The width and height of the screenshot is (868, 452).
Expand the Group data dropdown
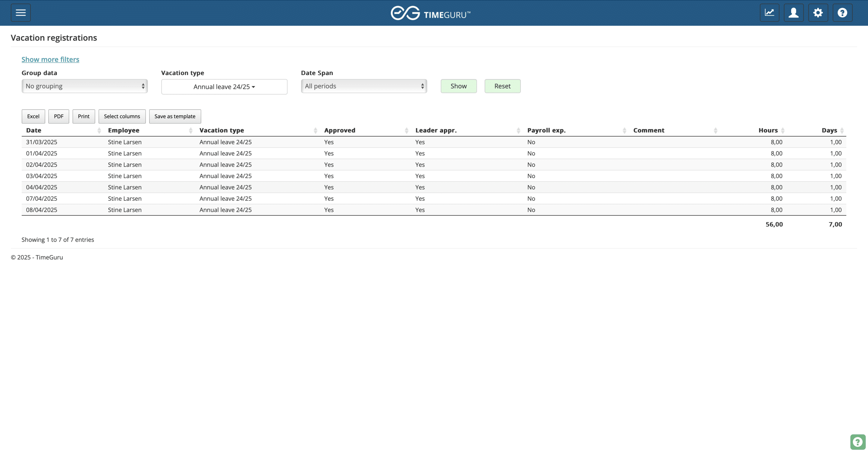click(x=85, y=86)
